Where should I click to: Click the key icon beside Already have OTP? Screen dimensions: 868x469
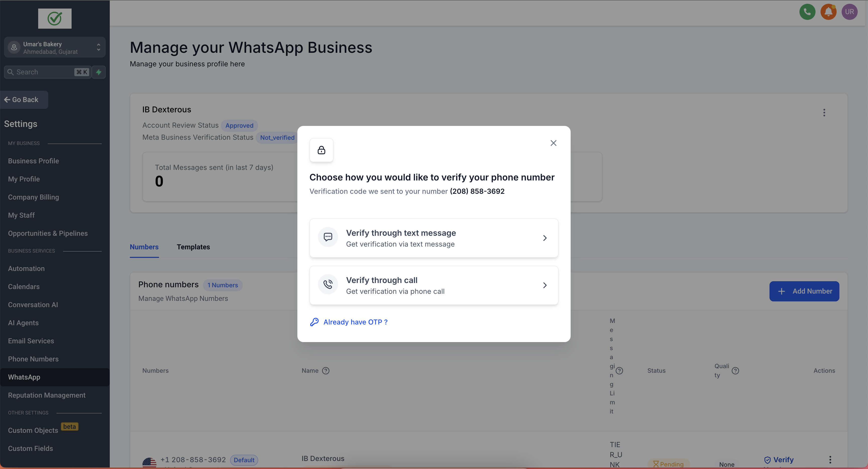[314, 322]
